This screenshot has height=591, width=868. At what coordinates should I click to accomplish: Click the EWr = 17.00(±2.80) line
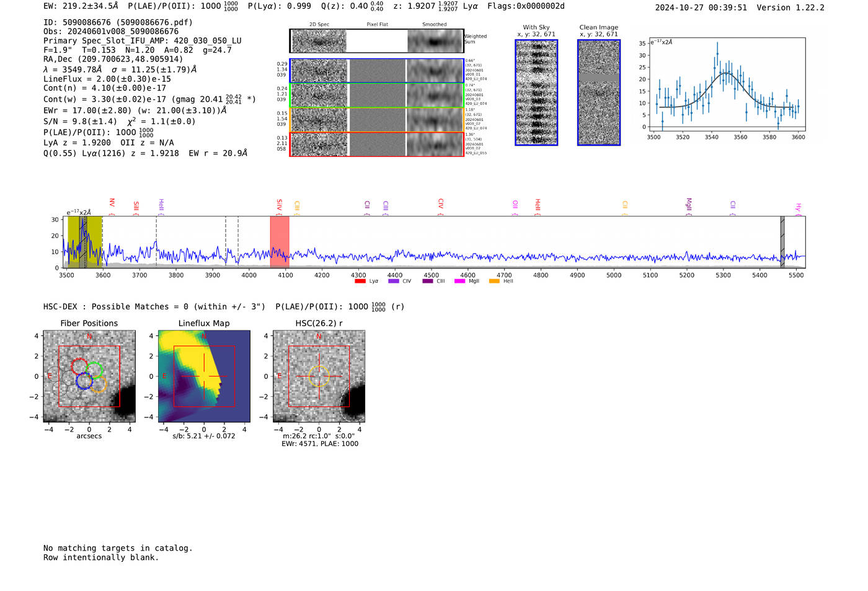click(x=135, y=110)
